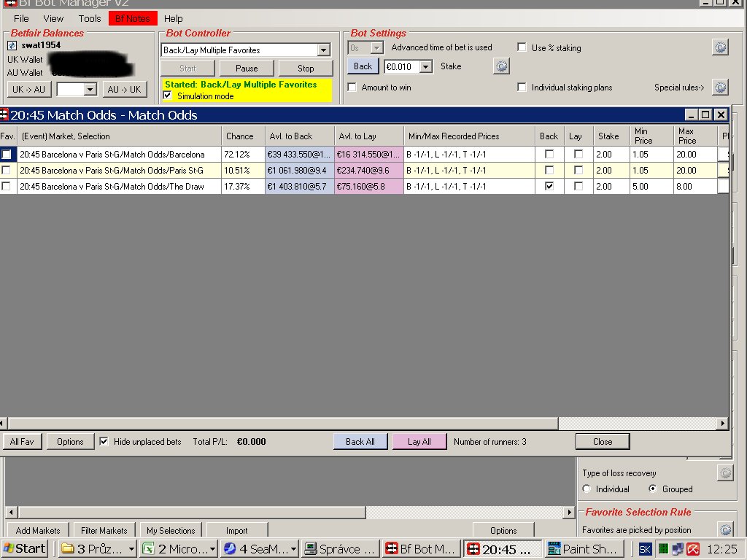Open the 2 Micro... Excel taskbar group
This screenshot has width=747, height=560.
click(x=179, y=549)
